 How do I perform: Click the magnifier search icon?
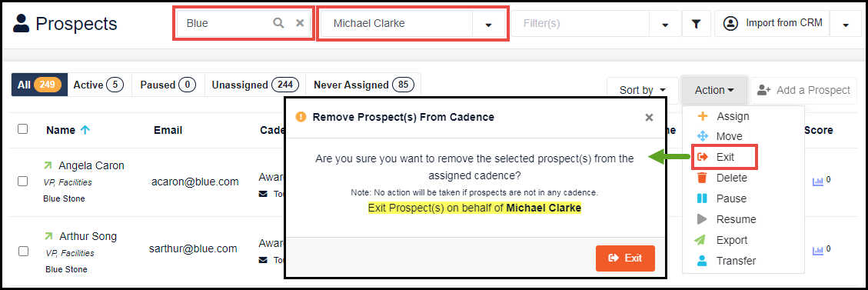[278, 23]
